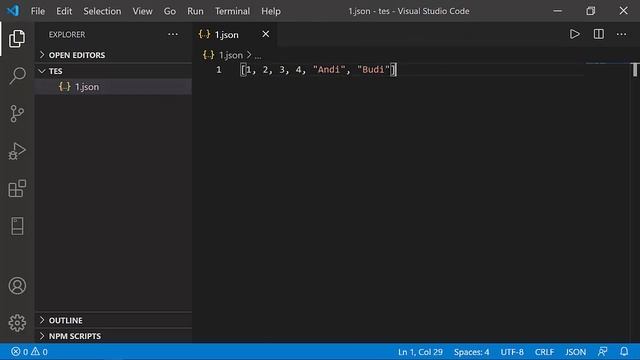This screenshot has height=360, width=640.
Task: Click the VS Code logo icon
Action: (13, 11)
